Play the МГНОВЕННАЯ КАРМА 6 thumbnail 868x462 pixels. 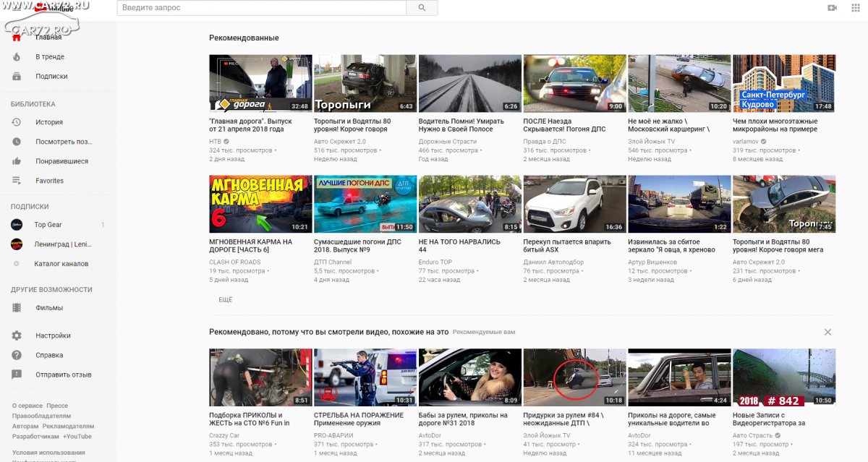260,204
